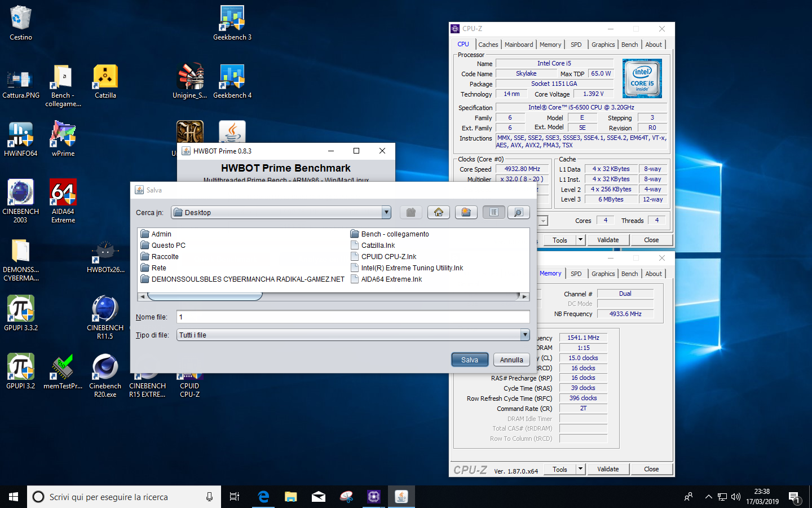Click Close button in top CPU-Z window
The width and height of the screenshot is (812, 508).
pos(651,240)
